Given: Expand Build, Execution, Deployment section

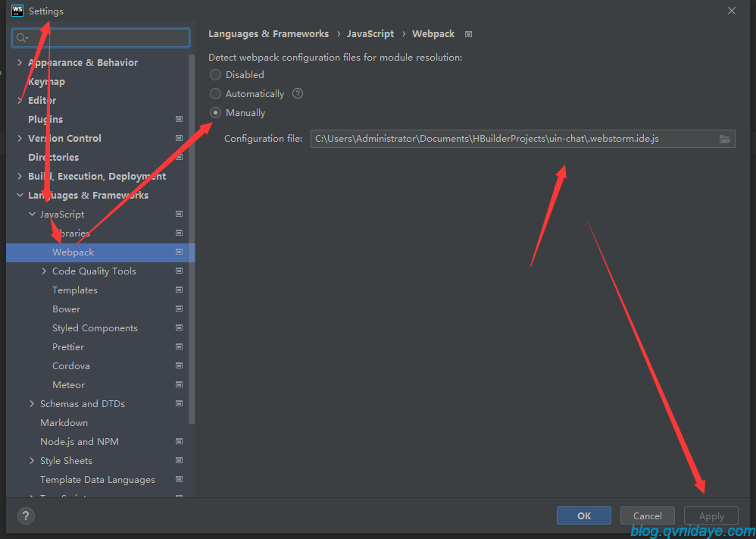Looking at the screenshot, I should pyautogui.click(x=20, y=176).
